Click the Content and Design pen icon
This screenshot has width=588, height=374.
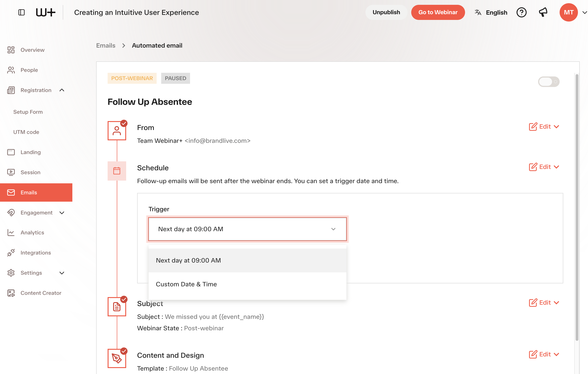click(x=117, y=358)
